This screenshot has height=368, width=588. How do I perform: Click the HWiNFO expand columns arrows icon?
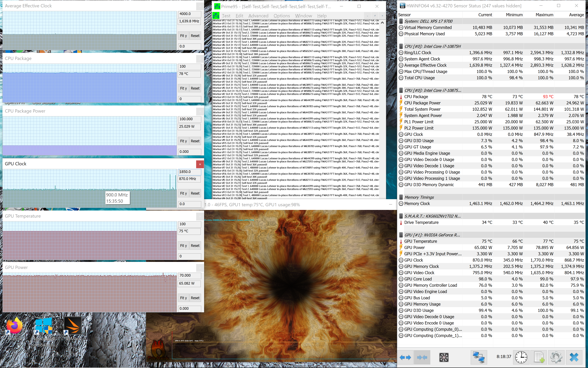tap(405, 357)
